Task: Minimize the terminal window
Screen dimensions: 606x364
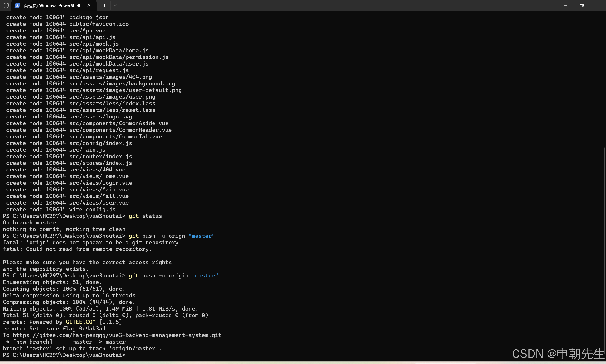Action: point(565,5)
